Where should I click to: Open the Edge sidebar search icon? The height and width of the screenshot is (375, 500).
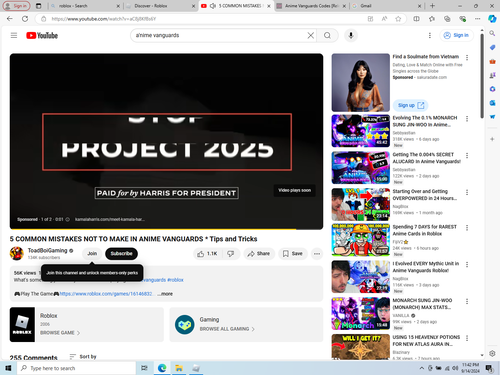click(x=492, y=33)
